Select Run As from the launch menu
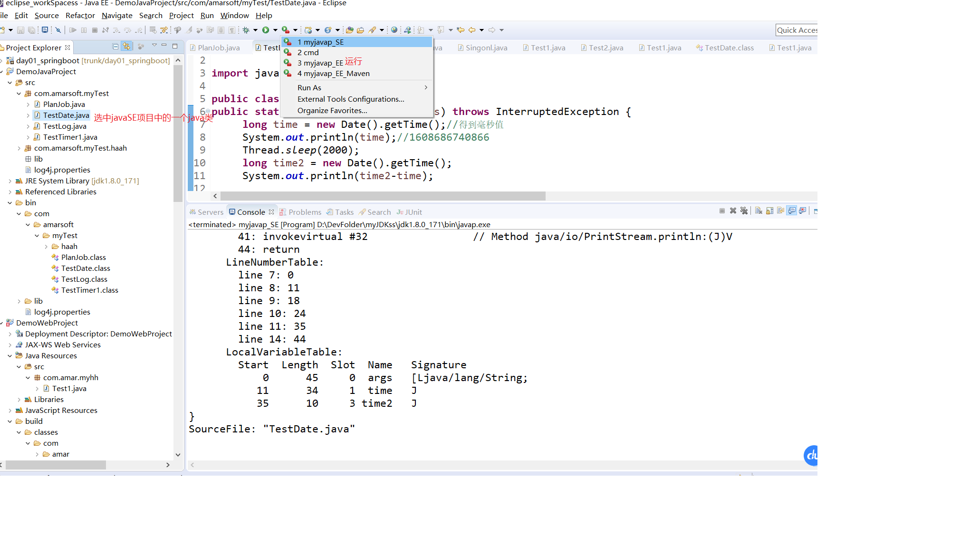 [309, 87]
